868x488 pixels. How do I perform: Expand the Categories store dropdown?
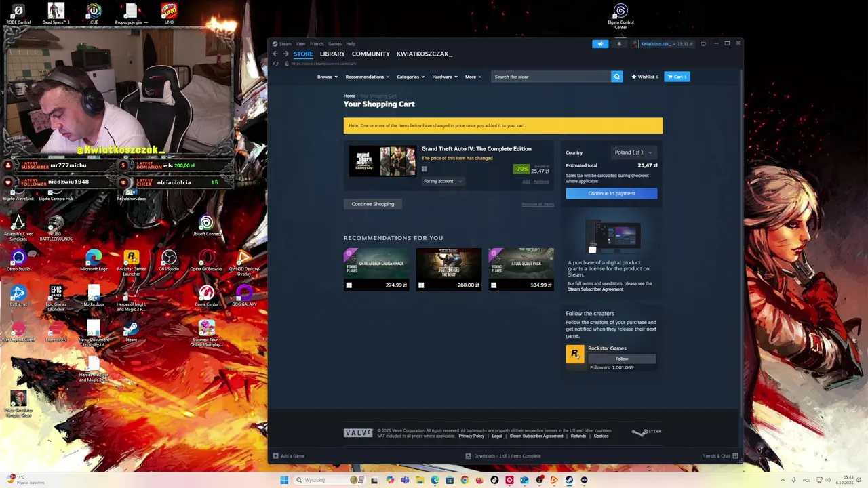click(411, 77)
